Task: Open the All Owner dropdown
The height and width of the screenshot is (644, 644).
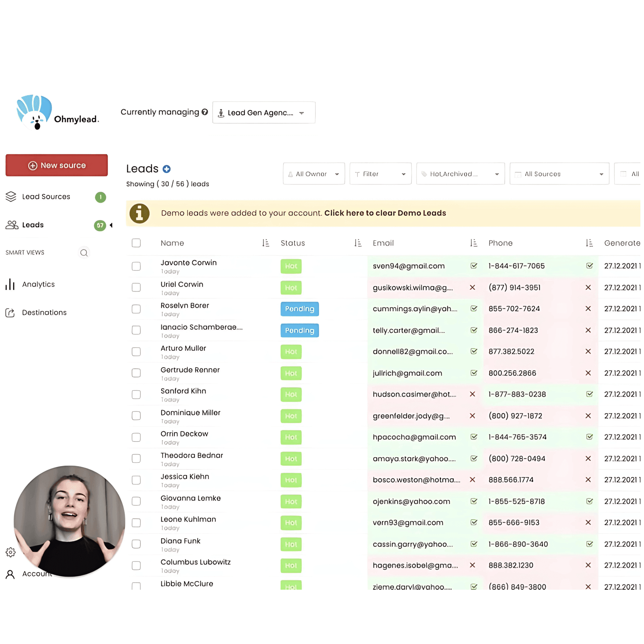Action: click(x=314, y=174)
